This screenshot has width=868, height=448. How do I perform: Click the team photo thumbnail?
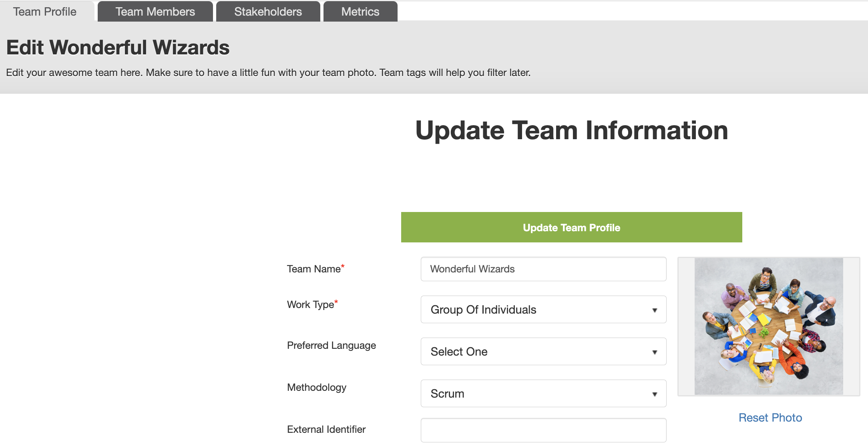769,326
